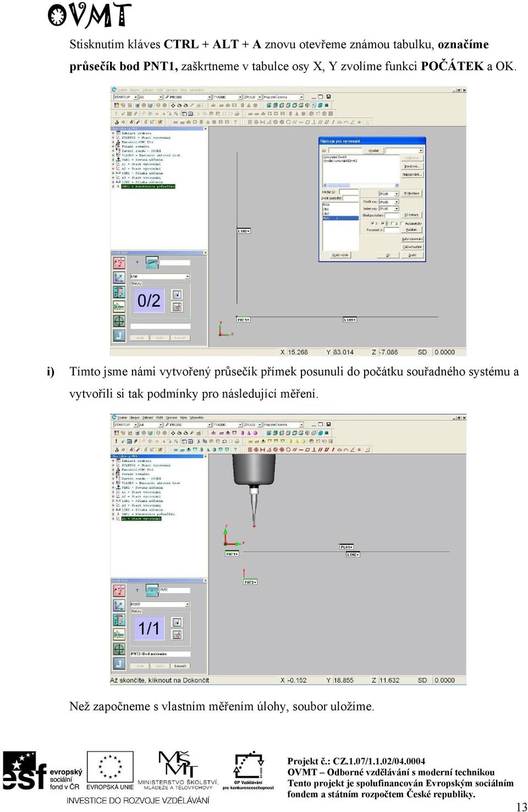This screenshot has height=812, width=528.
Task: Select 'PNT1 = Konstrukce průsečíku' row in first screenshot tree
Action: pyautogui.click(x=148, y=186)
